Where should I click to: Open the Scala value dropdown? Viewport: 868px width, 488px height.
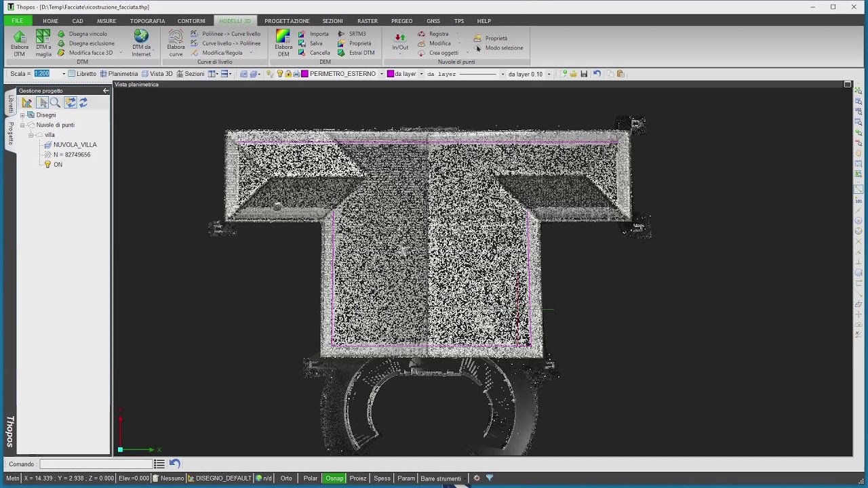pos(64,74)
